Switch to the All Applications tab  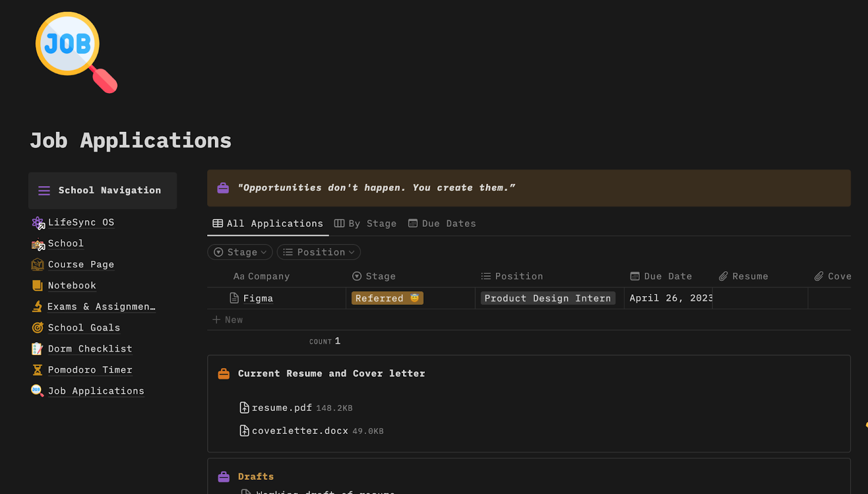tap(268, 223)
